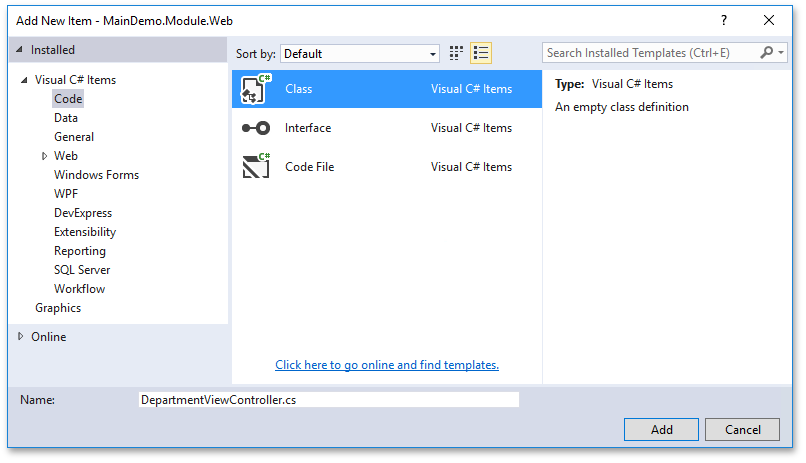The height and width of the screenshot is (463, 806).
Task: Open the dialog Help question mark
Action: click(723, 20)
